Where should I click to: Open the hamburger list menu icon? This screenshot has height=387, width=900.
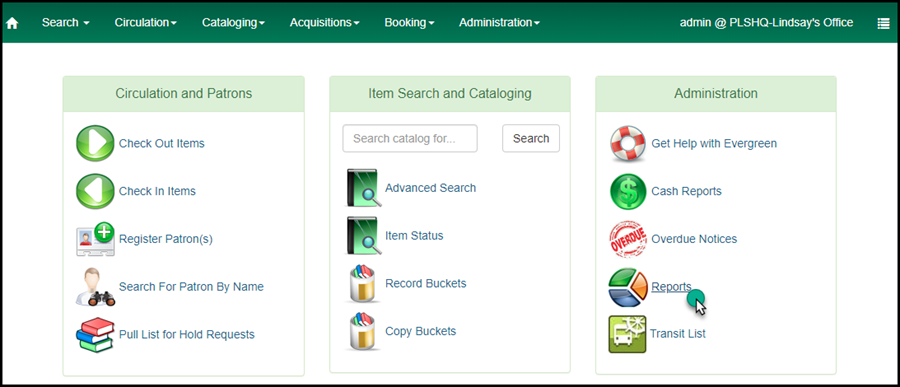883,23
